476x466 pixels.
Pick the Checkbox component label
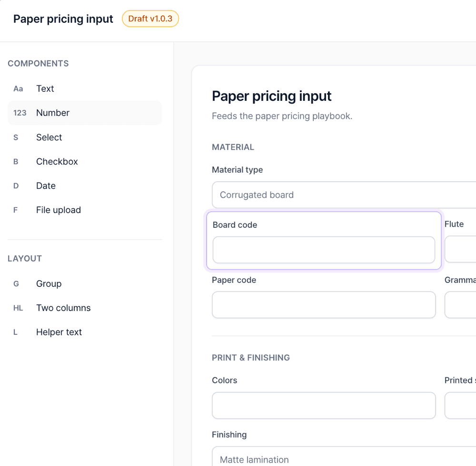pos(57,162)
